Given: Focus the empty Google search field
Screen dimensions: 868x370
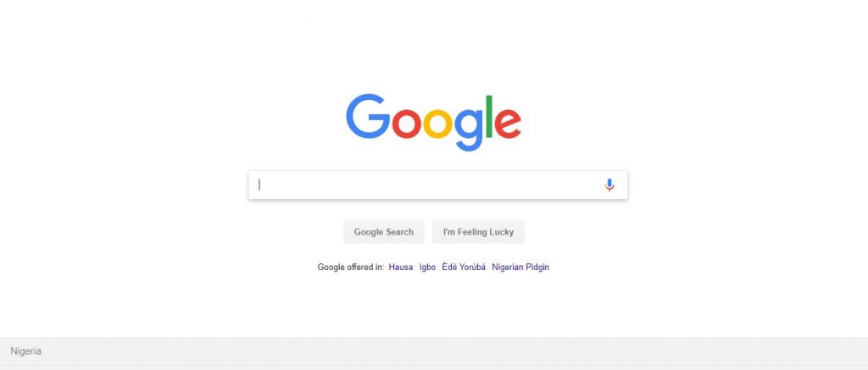Looking at the screenshot, I should (x=438, y=185).
